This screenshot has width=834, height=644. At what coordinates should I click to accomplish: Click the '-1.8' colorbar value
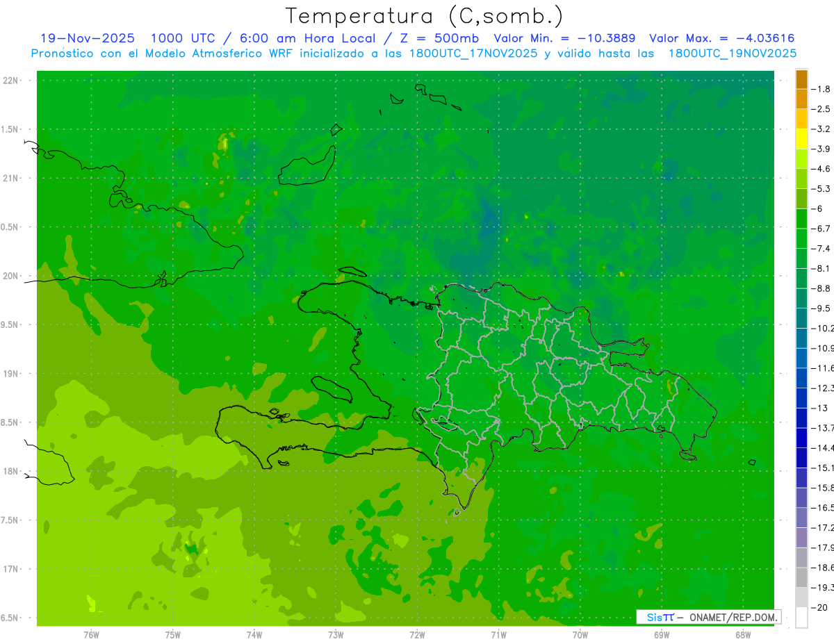click(x=821, y=89)
